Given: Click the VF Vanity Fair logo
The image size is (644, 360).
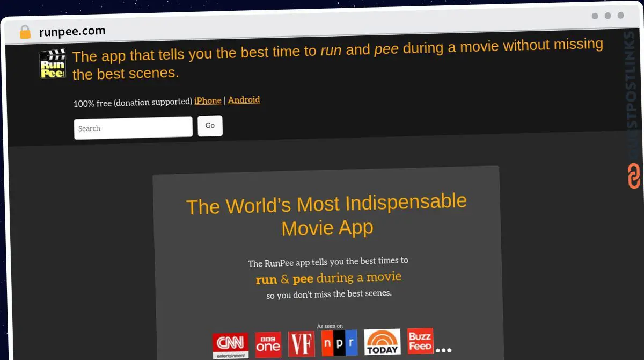Looking at the screenshot, I should point(301,344).
